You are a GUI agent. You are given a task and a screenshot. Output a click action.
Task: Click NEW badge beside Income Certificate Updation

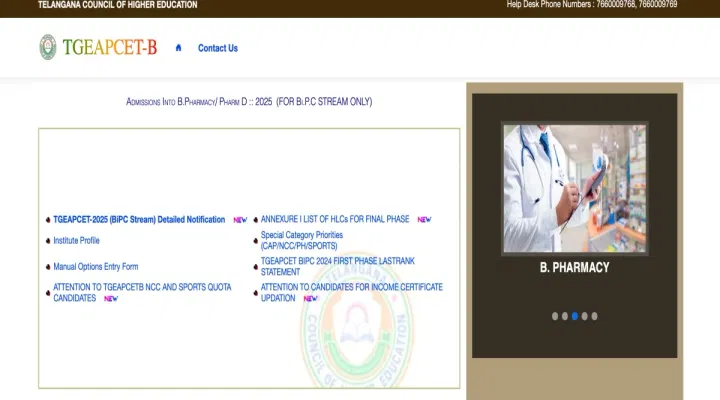[310, 298]
